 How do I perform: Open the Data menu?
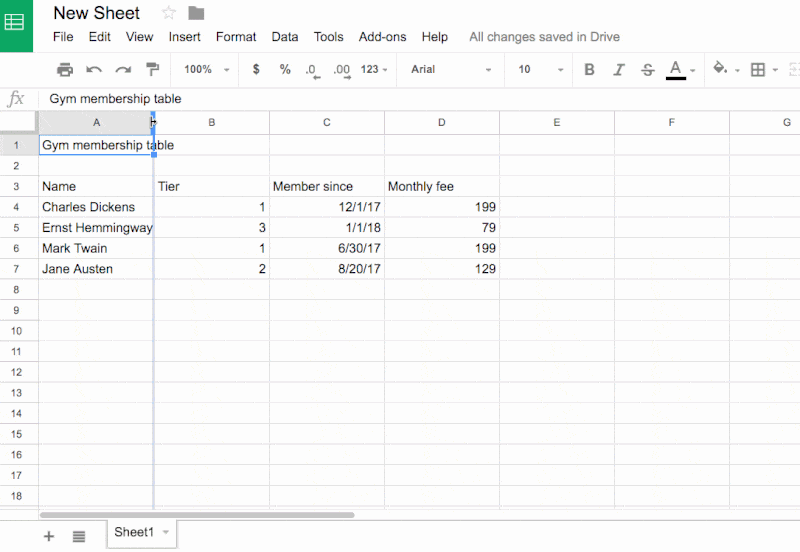[285, 37]
